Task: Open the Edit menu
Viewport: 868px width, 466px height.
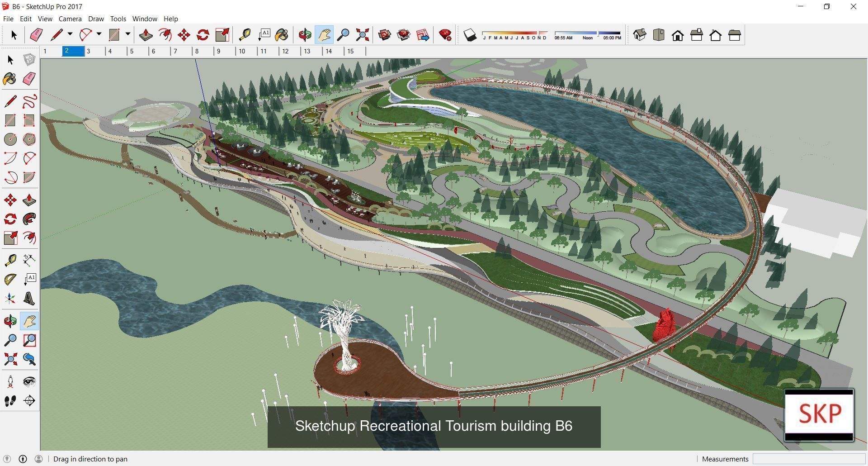Action: coord(26,19)
